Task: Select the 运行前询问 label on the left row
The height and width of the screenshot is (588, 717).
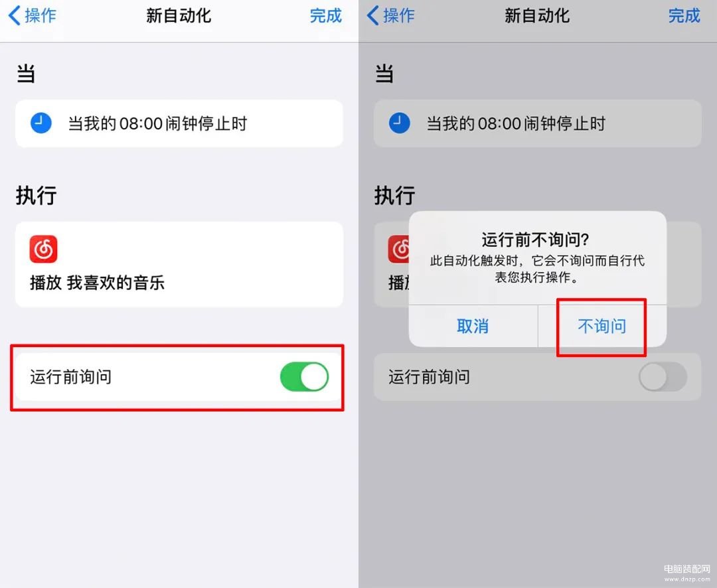Action: pyautogui.click(x=71, y=377)
